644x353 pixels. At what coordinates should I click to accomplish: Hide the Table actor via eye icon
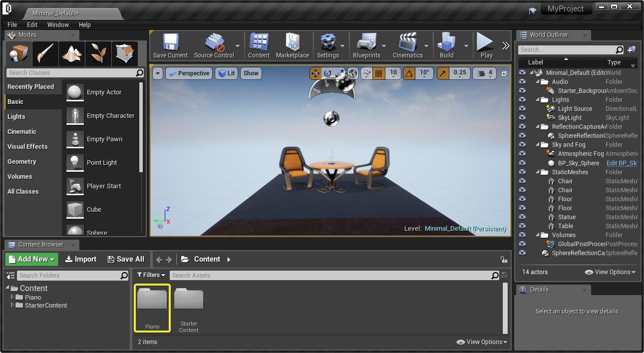522,226
